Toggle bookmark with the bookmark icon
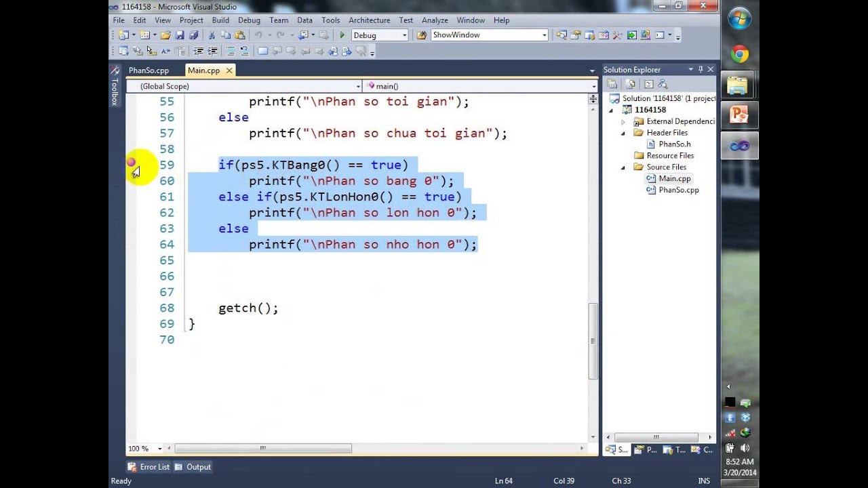This screenshot has height=488, width=868. [262, 51]
